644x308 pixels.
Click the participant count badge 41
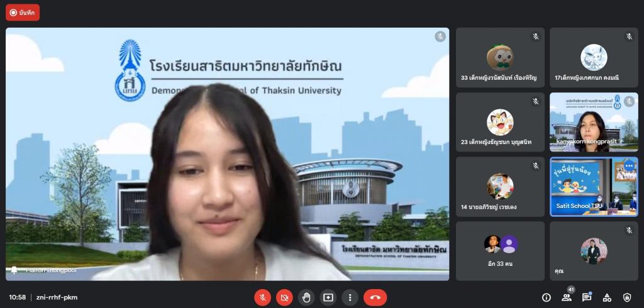tap(570, 290)
